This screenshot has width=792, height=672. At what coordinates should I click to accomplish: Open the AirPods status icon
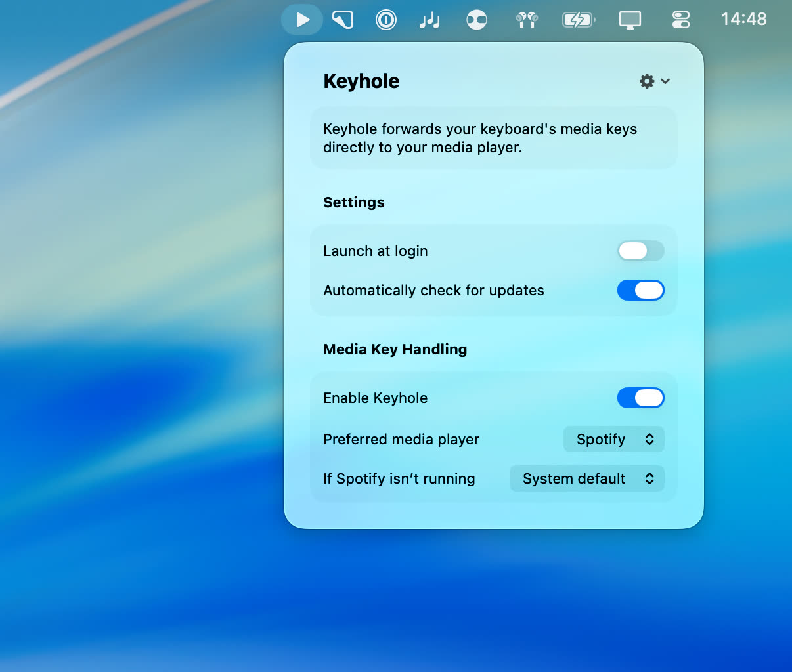[x=527, y=20]
